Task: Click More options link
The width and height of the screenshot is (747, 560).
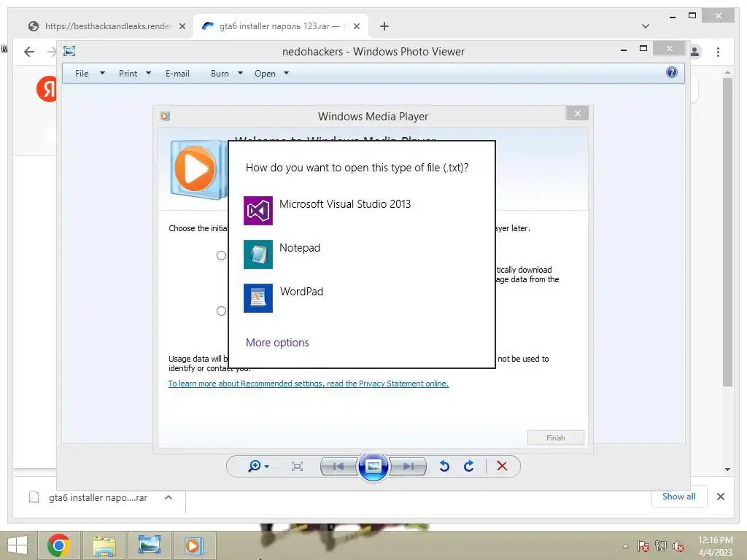Action: [277, 343]
